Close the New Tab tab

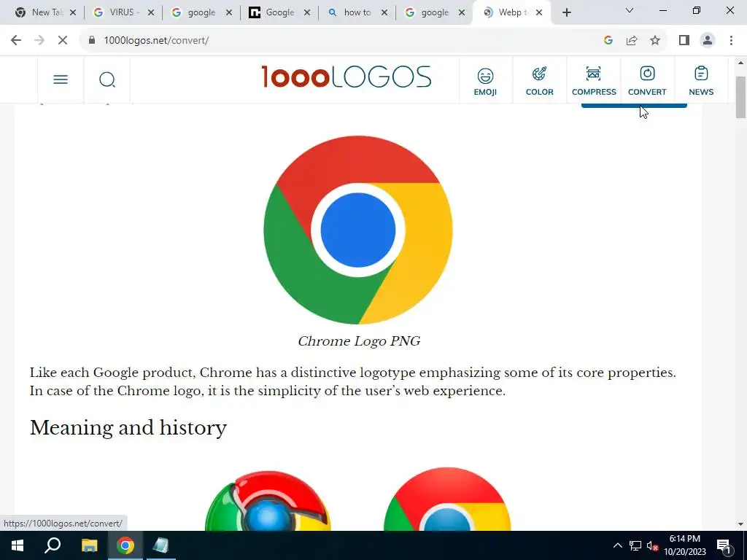click(x=73, y=13)
